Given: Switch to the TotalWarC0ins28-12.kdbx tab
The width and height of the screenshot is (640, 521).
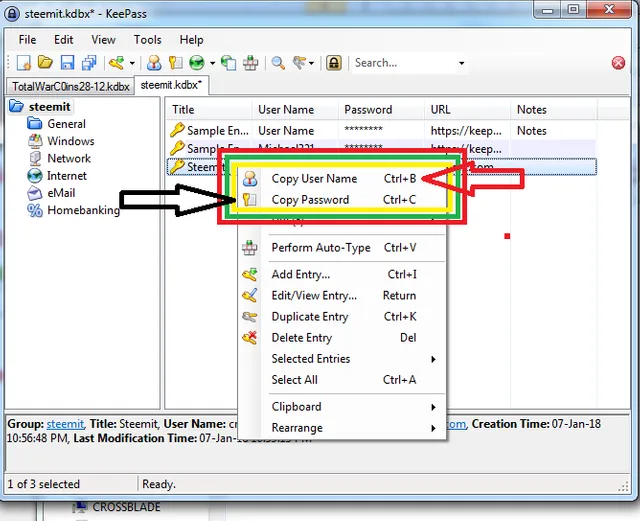Looking at the screenshot, I should pyautogui.click(x=71, y=87).
